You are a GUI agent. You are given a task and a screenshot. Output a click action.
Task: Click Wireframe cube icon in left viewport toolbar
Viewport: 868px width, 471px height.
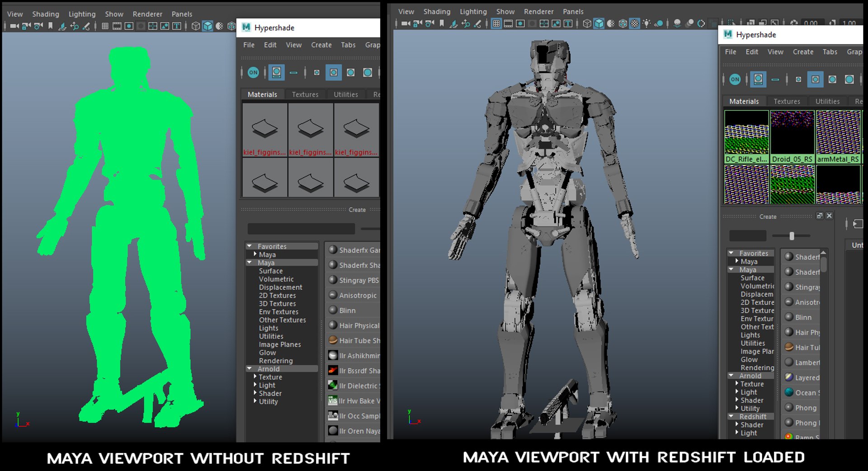[196, 26]
